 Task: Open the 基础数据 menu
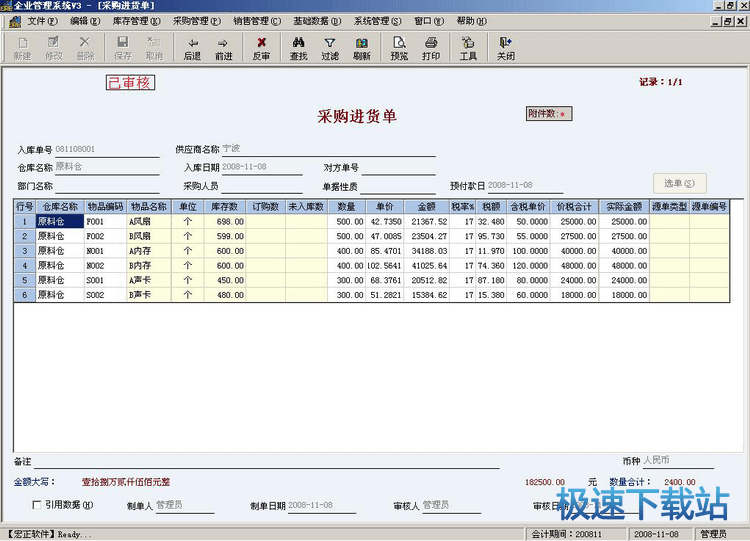click(317, 21)
